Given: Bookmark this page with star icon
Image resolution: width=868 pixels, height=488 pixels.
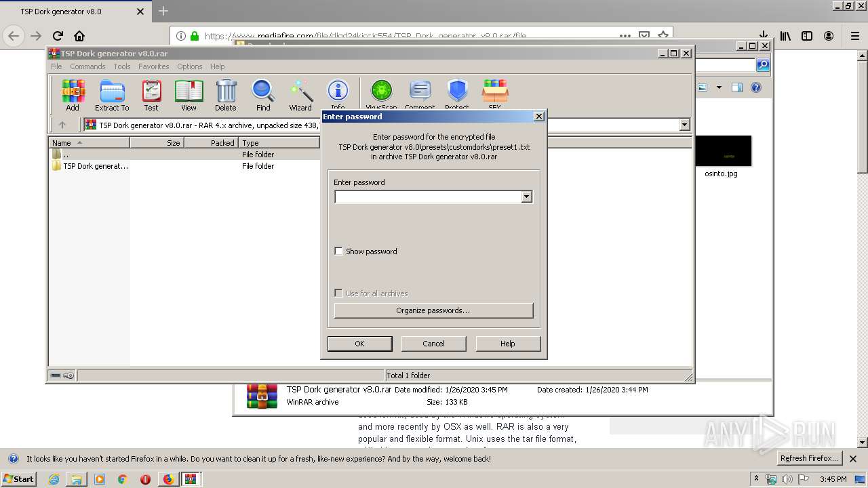Looking at the screenshot, I should (x=663, y=36).
